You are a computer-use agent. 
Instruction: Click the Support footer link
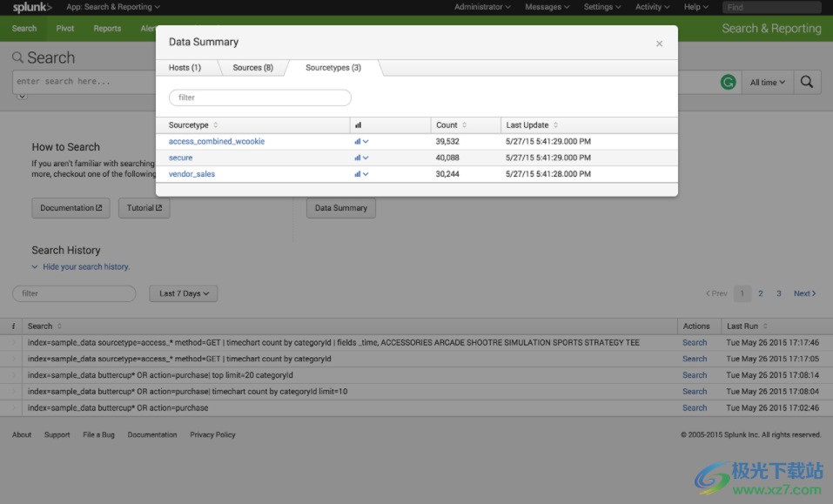point(57,435)
